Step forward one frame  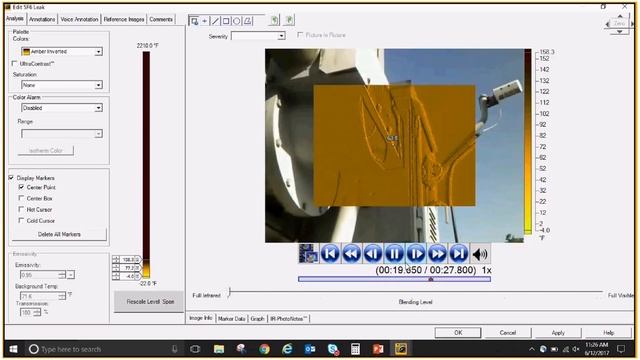point(416,254)
